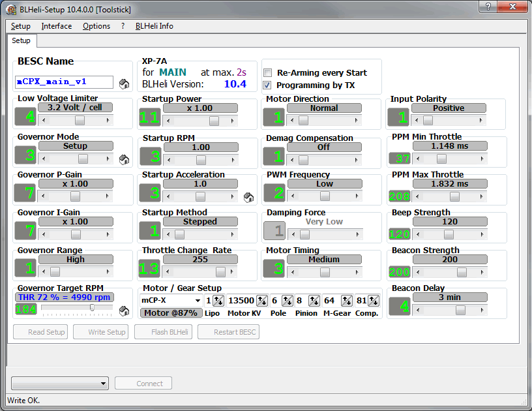Click the '3.2 Volt / cell' value label

[75, 108]
